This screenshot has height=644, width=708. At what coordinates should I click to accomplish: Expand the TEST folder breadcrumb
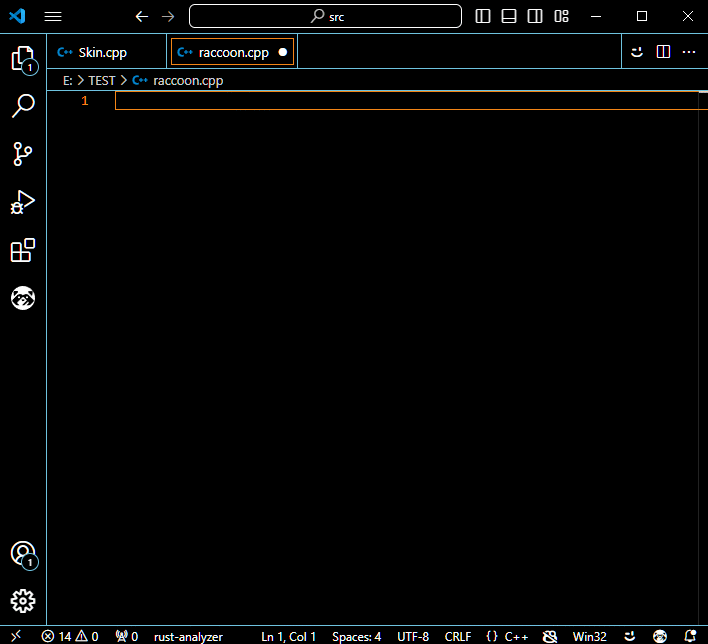(x=102, y=80)
